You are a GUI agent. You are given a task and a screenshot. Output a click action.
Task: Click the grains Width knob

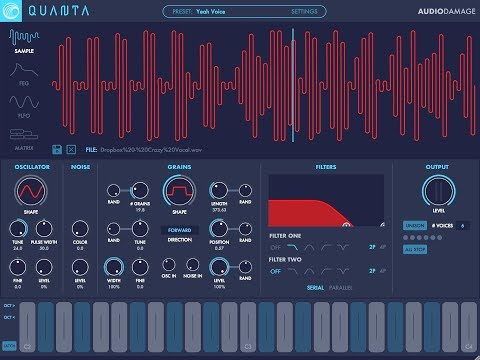click(114, 267)
